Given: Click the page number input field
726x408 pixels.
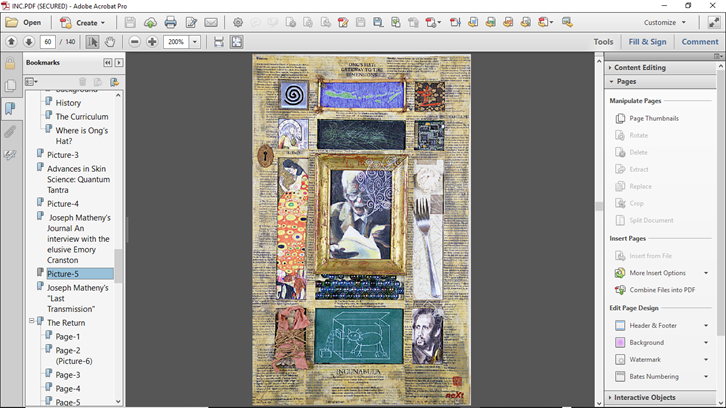Looking at the screenshot, I should [47, 42].
